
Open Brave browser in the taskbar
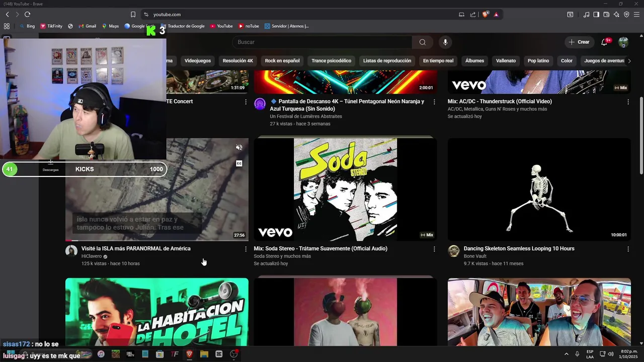tap(189, 354)
